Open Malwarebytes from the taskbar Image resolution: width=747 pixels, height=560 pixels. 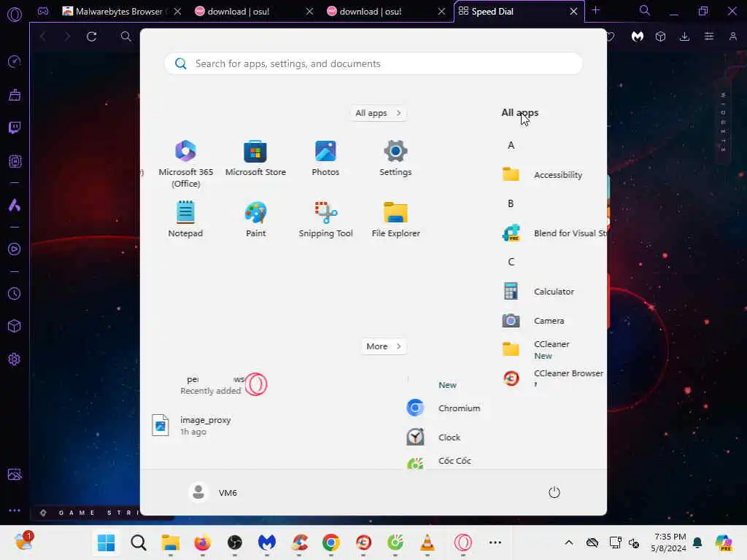[x=267, y=542]
